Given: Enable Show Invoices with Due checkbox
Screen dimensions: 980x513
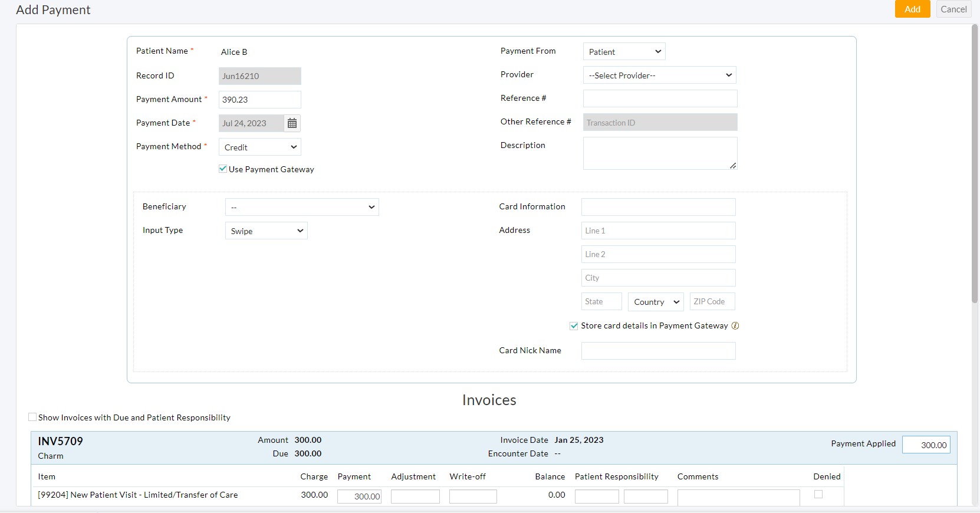Looking at the screenshot, I should 32,417.
